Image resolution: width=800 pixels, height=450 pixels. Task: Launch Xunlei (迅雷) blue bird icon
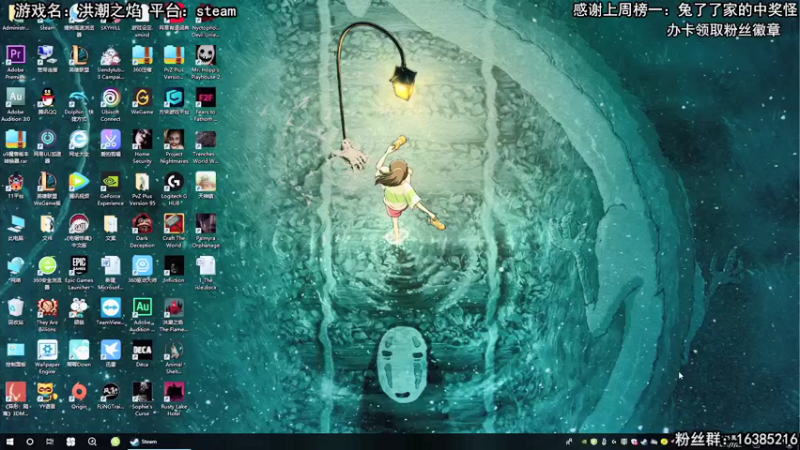[110, 355]
